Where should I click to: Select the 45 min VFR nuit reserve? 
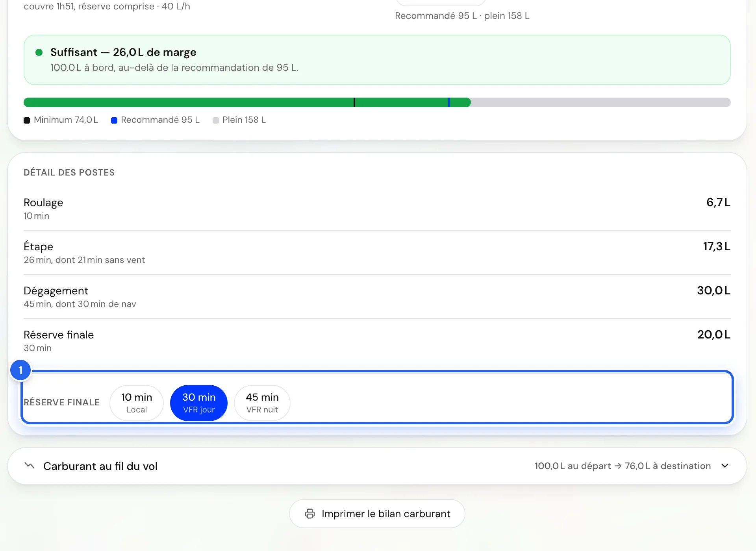click(262, 403)
